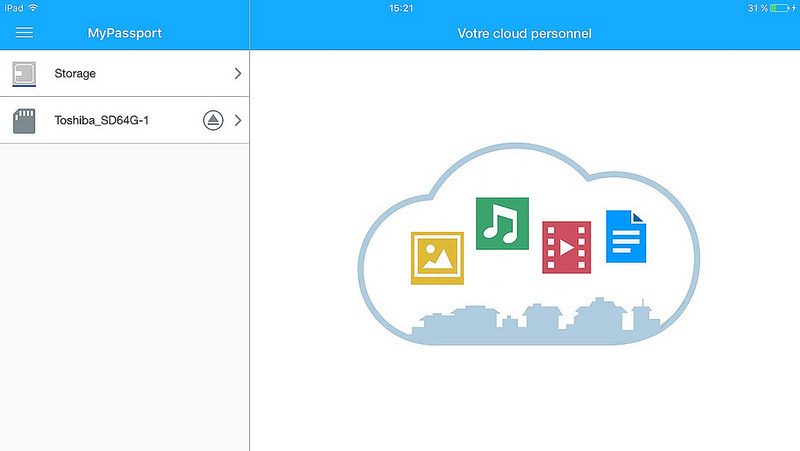Select the Storage label
The height and width of the screenshot is (451, 800).
click(x=75, y=73)
